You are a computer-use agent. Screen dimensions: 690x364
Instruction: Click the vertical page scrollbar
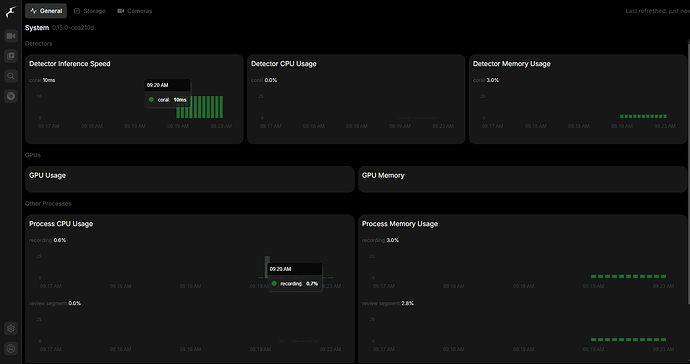pos(688,172)
